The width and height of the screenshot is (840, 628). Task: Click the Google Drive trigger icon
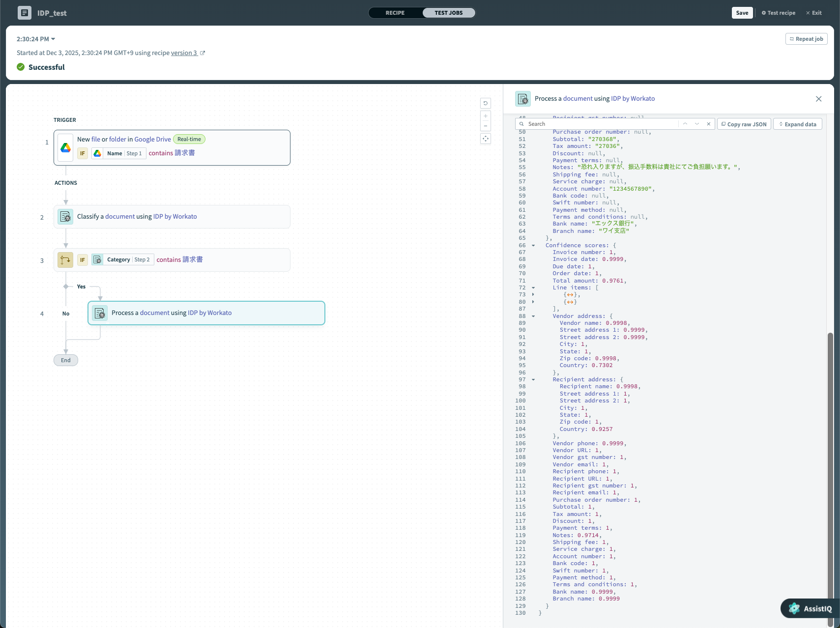[x=65, y=148]
